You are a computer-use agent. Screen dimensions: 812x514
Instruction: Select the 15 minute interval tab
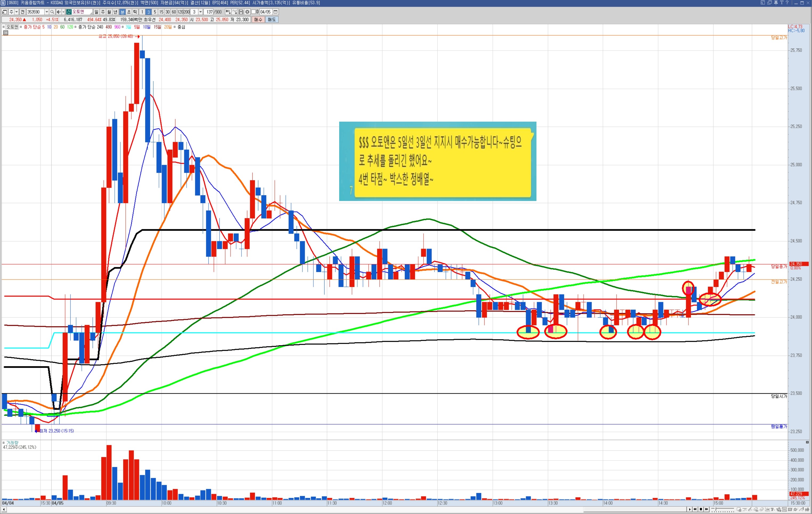(161, 12)
